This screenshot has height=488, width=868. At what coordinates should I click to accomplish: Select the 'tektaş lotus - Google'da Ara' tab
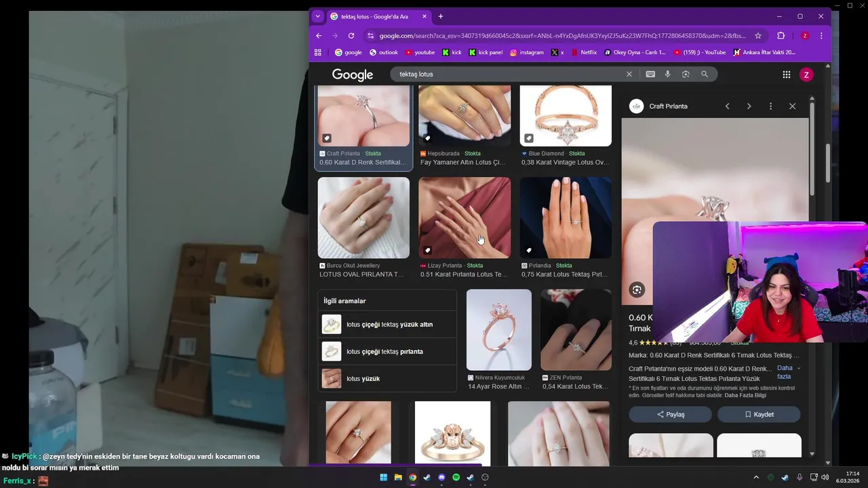pyautogui.click(x=378, y=16)
